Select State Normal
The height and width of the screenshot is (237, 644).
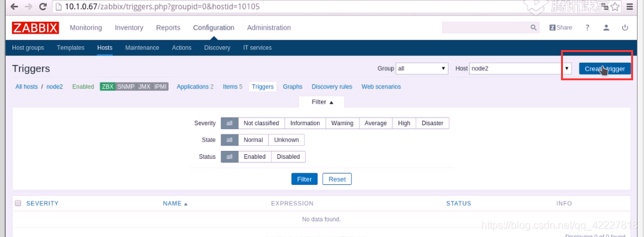[x=253, y=140]
